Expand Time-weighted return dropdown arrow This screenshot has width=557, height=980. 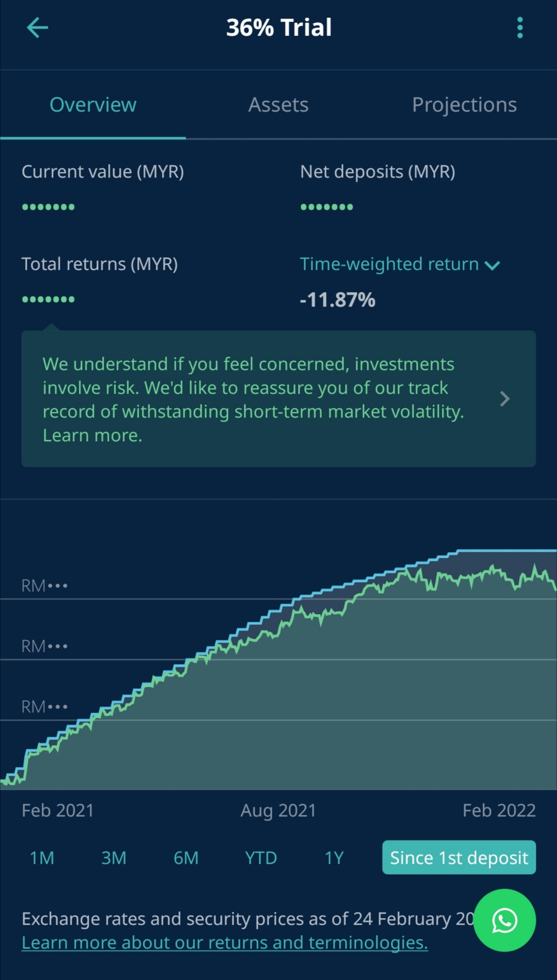(493, 266)
